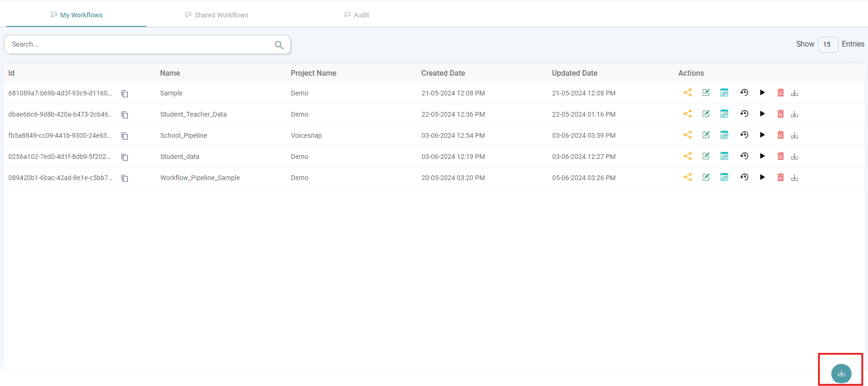Viewport: 868px width, 386px height.
Task: Click the search magnifier icon
Action: point(279,45)
